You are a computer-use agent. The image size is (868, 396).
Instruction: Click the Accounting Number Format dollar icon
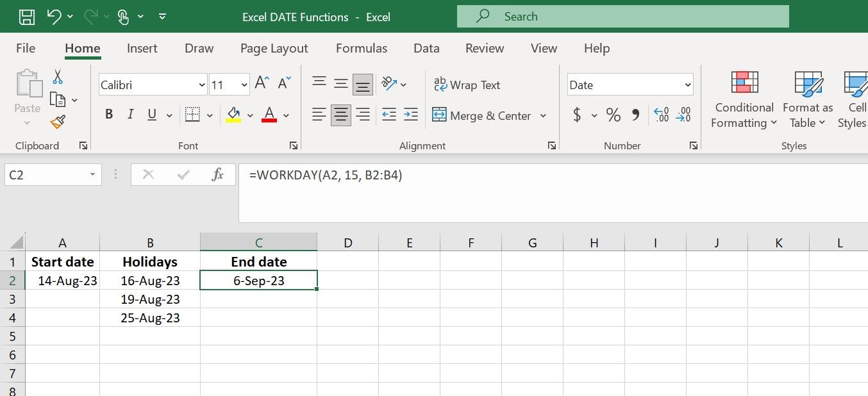[576, 115]
